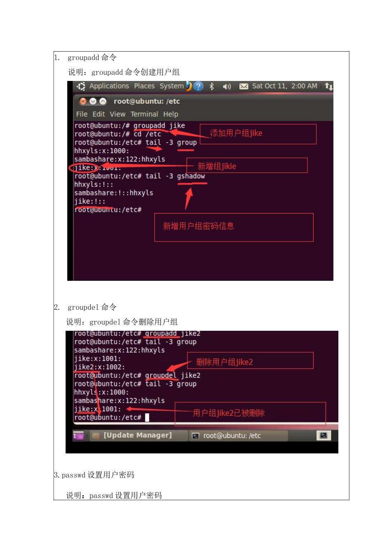Expand the System menu
392x555 pixels.
(172, 86)
